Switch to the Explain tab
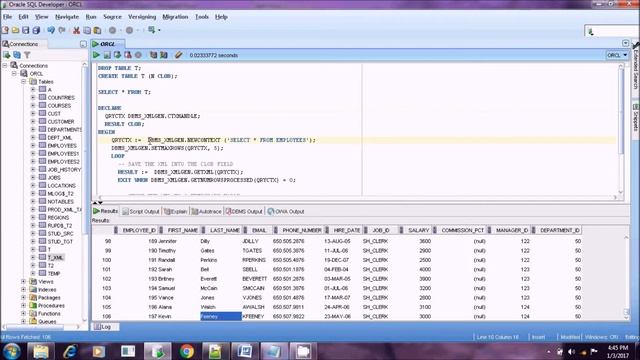This screenshot has height=360, width=640. coord(176,211)
